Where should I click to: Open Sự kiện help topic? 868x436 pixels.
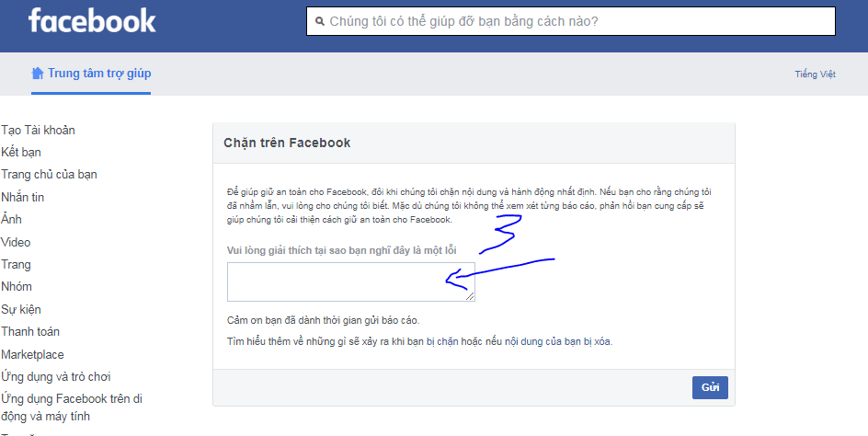click(21, 309)
